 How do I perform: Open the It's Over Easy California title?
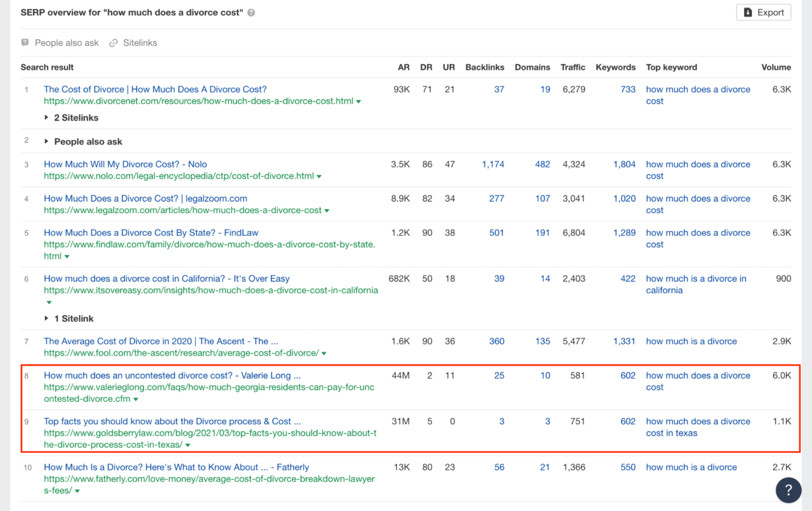(x=167, y=278)
